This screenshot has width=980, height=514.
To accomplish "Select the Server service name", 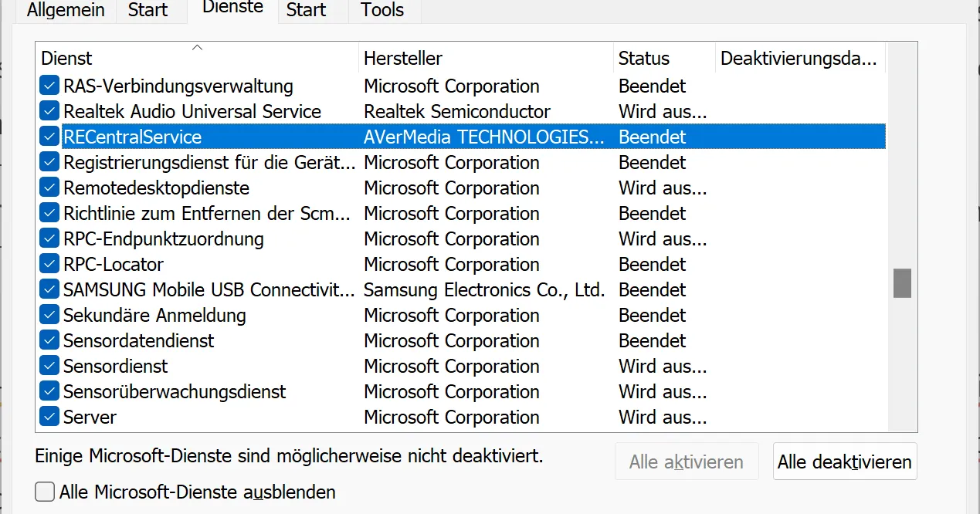I will 90,417.
